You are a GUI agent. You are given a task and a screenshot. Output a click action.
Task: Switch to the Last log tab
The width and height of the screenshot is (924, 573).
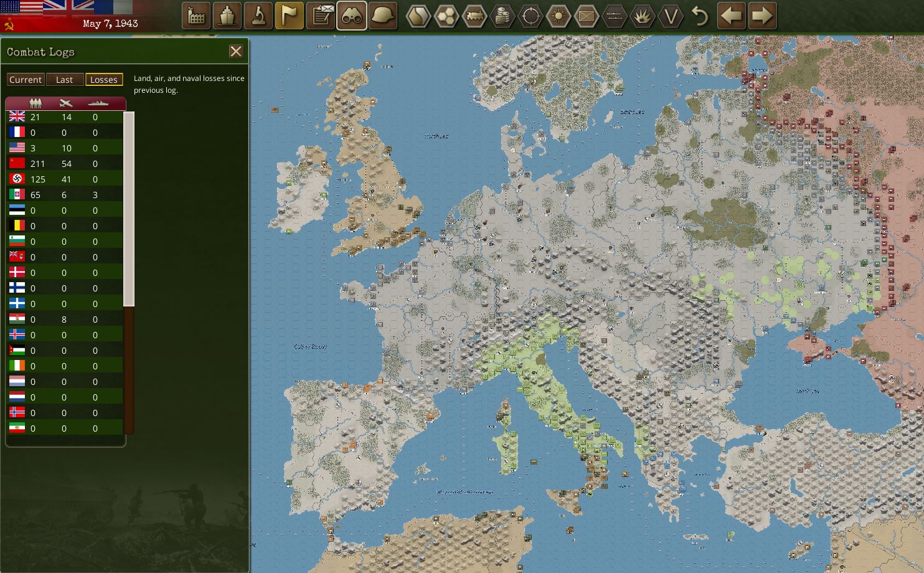coord(64,80)
